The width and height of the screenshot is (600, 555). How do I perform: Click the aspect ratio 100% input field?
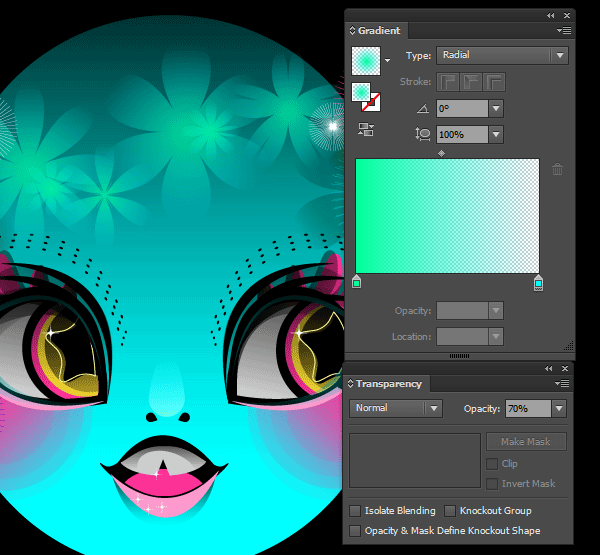click(x=461, y=134)
